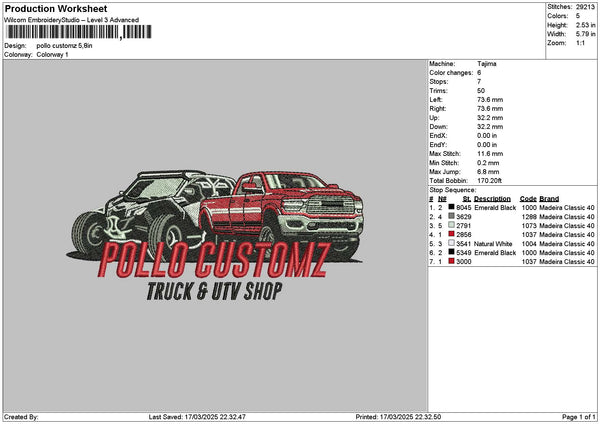Click the 'Page 1 of 1' footer text
The width and height of the screenshot is (600, 424).
pos(579,417)
